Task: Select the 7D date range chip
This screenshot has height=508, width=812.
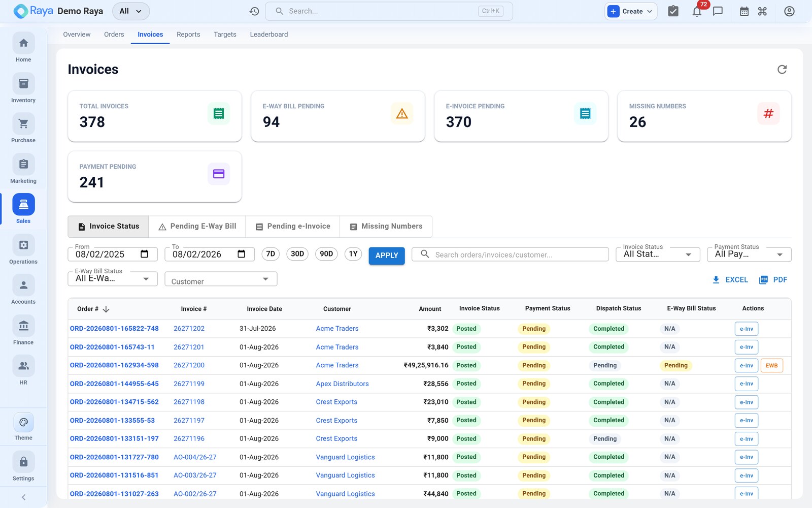Action: click(x=270, y=254)
